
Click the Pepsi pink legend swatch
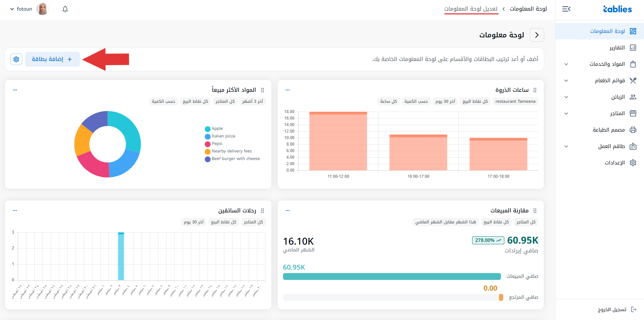(x=208, y=144)
